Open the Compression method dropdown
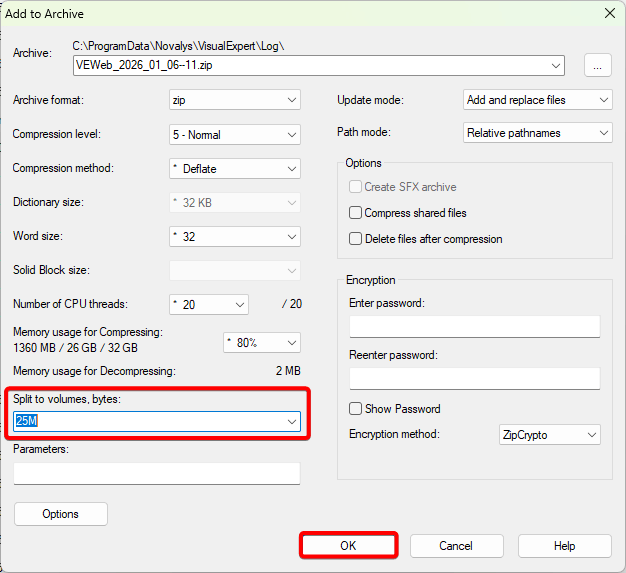 tap(234, 169)
